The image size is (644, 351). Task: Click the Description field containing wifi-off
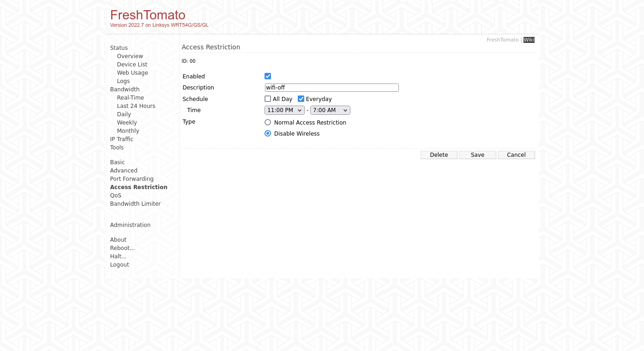(x=331, y=88)
